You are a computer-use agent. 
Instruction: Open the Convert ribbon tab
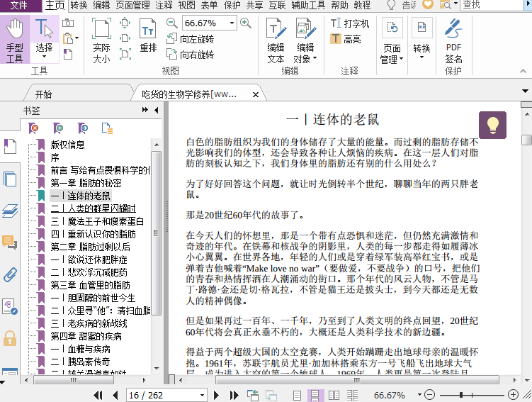pos(79,5)
